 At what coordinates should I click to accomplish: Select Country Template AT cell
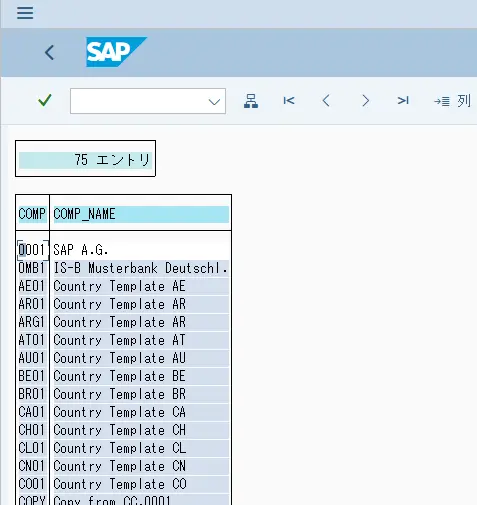click(x=141, y=340)
